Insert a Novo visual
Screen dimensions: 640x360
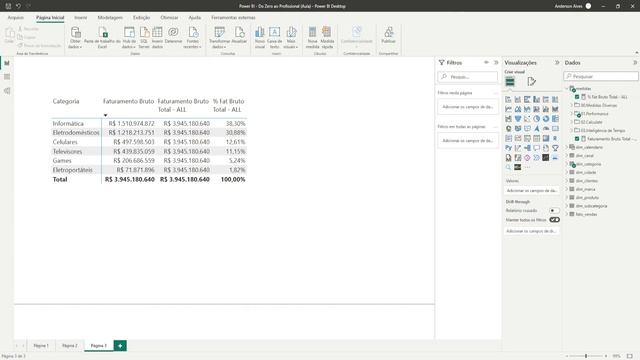[x=260, y=37]
